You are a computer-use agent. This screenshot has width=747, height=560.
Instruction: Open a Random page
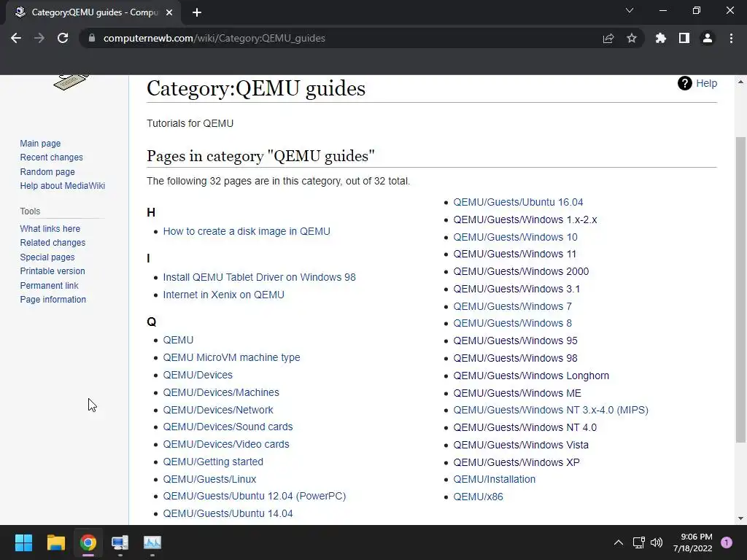pyautogui.click(x=47, y=172)
